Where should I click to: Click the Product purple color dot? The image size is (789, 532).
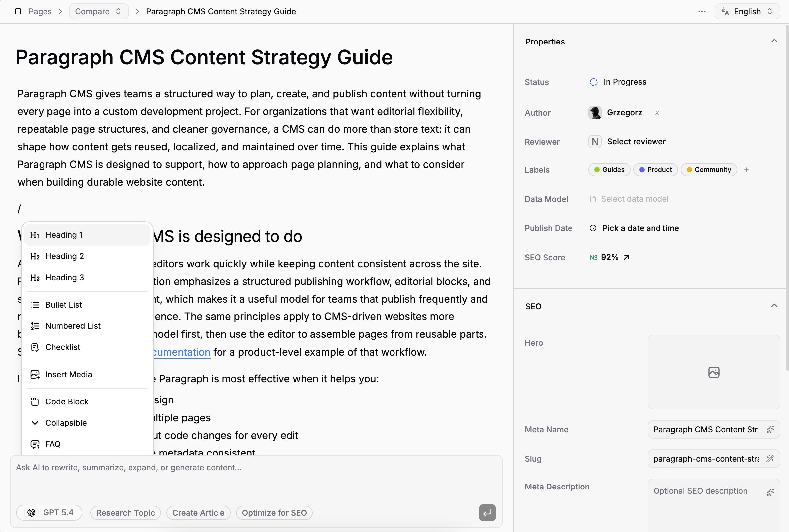click(642, 170)
